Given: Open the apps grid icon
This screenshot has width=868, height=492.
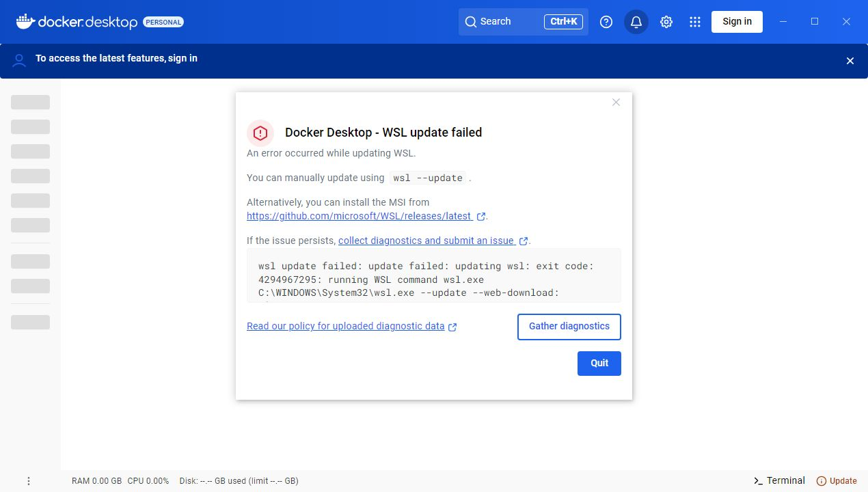Looking at the screenshot, I should click(695, 22).
